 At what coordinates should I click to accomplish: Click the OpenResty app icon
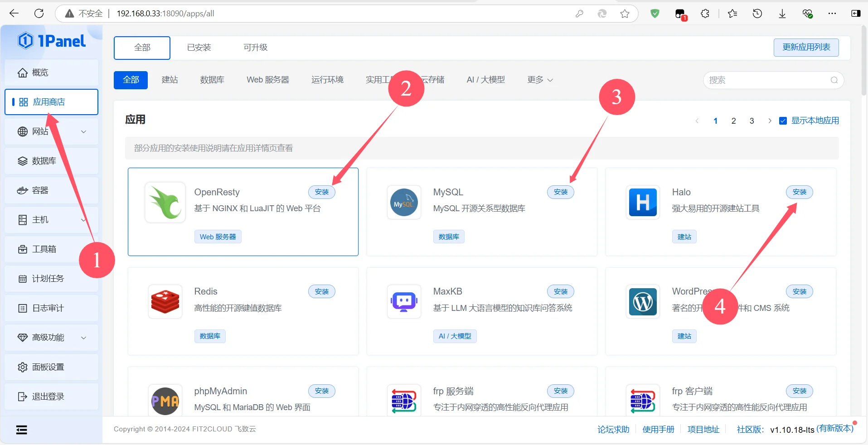165,203
